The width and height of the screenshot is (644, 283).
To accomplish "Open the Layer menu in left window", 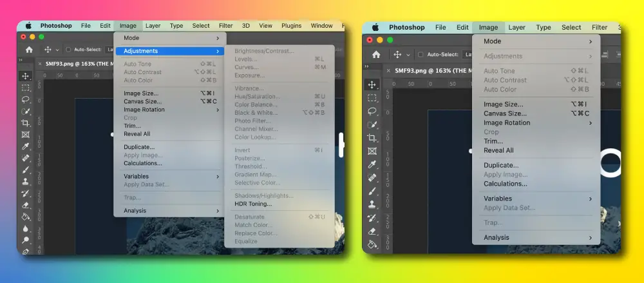I will click(x=153, y=26).
